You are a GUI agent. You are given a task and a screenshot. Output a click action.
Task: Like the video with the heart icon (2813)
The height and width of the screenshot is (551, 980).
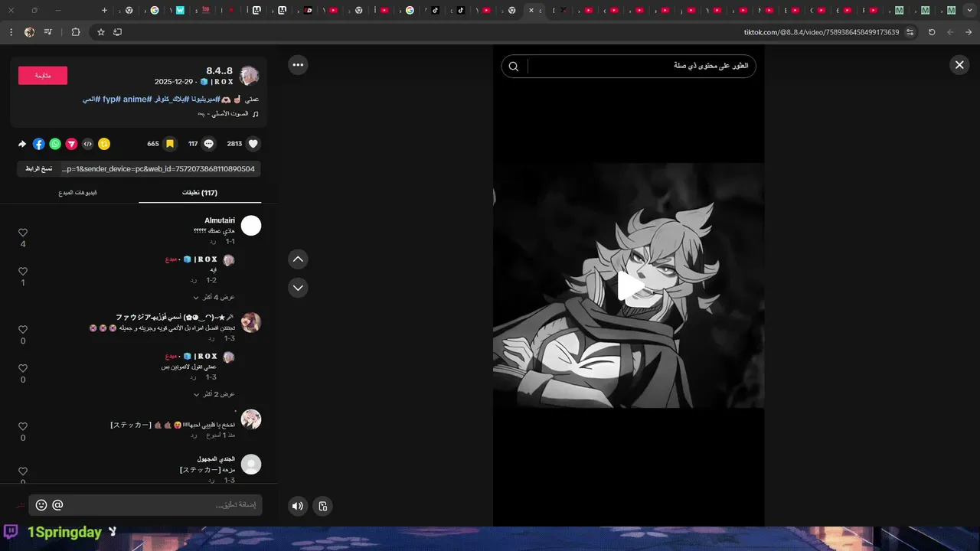(253, 144)
